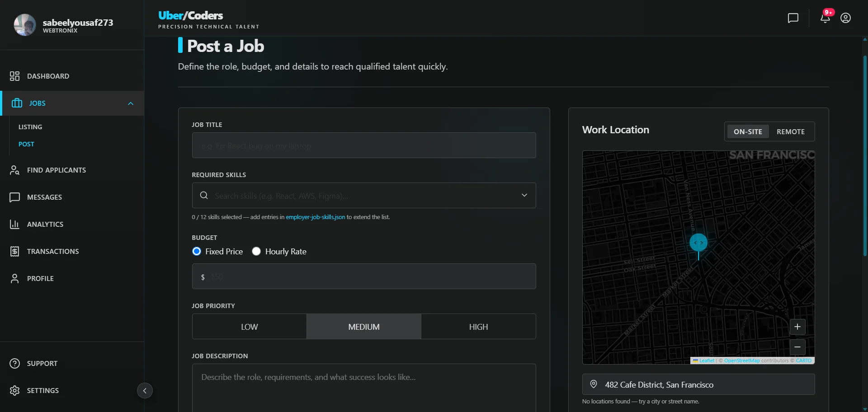Set job priority to Medium
Viewport: 868px width, 412px height.
[x=364, y=327]
